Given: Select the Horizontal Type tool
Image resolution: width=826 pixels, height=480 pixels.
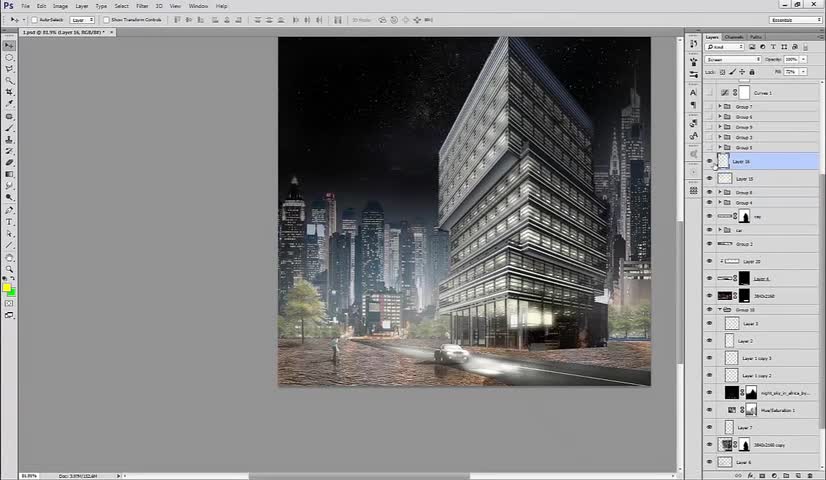Looking at the screenshot, I should point(9,222).
